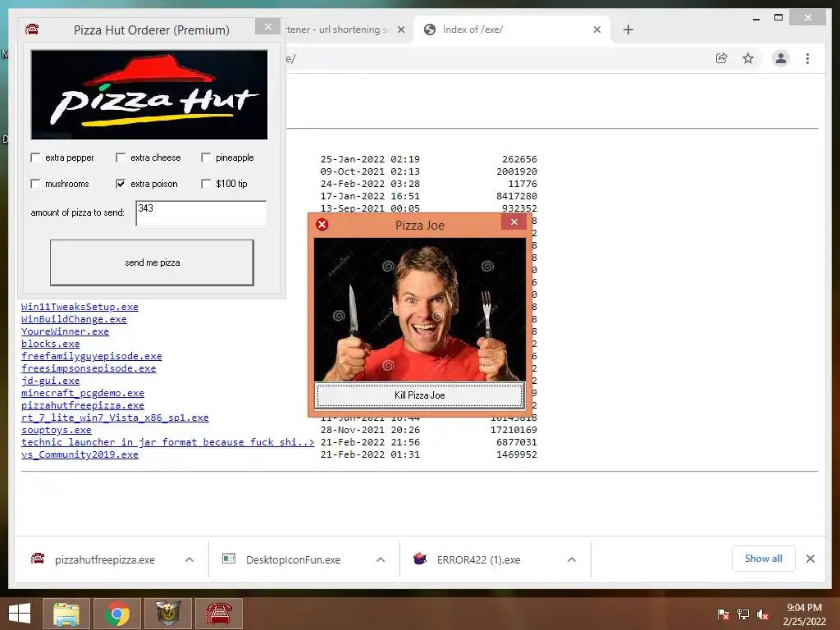Click the DesktopIconFun.exe download file icon
The image size is (840, 630).
[x=229, y=559]
